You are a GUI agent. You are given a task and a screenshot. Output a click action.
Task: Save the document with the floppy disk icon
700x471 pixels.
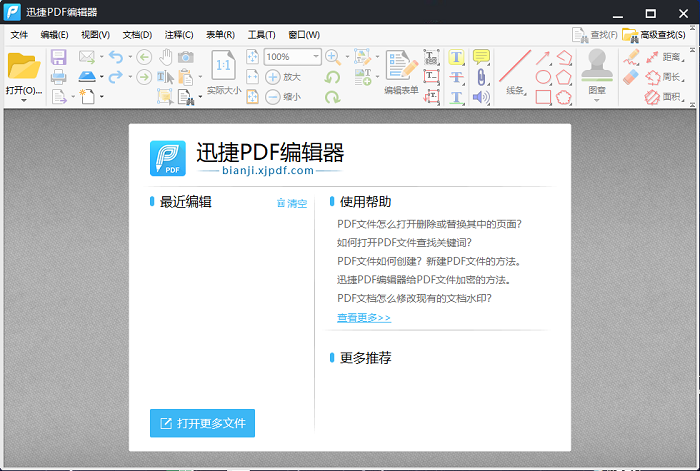58,57
